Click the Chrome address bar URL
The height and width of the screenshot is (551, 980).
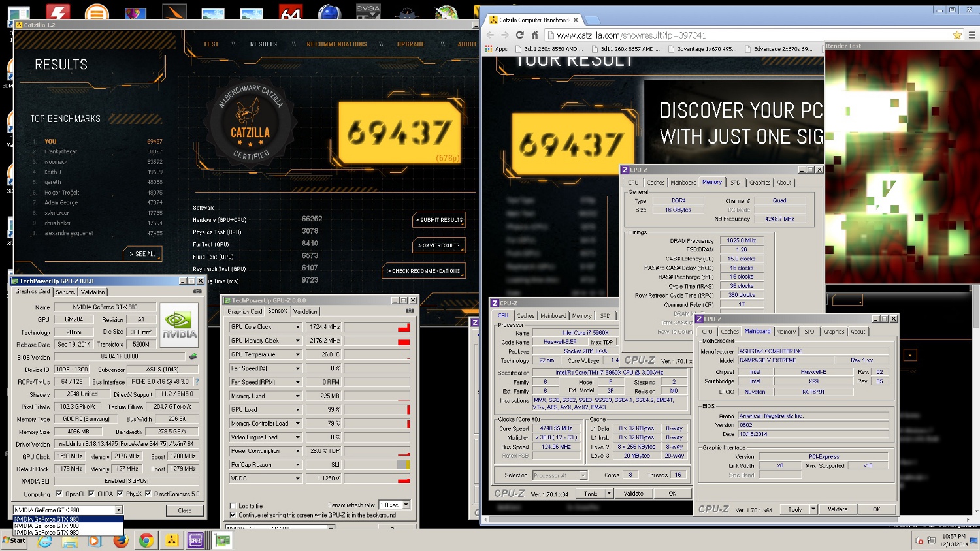pyautogui.click(x=631, y=35)
